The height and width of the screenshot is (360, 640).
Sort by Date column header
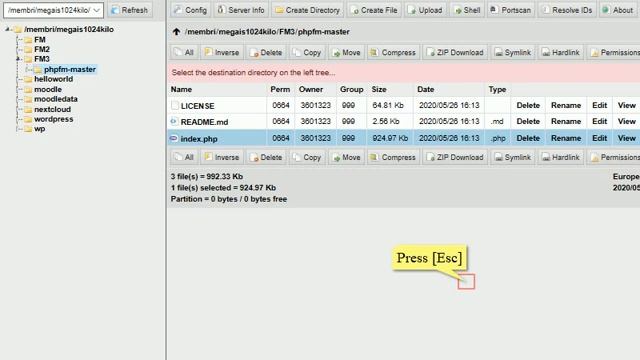coord(425,89)
